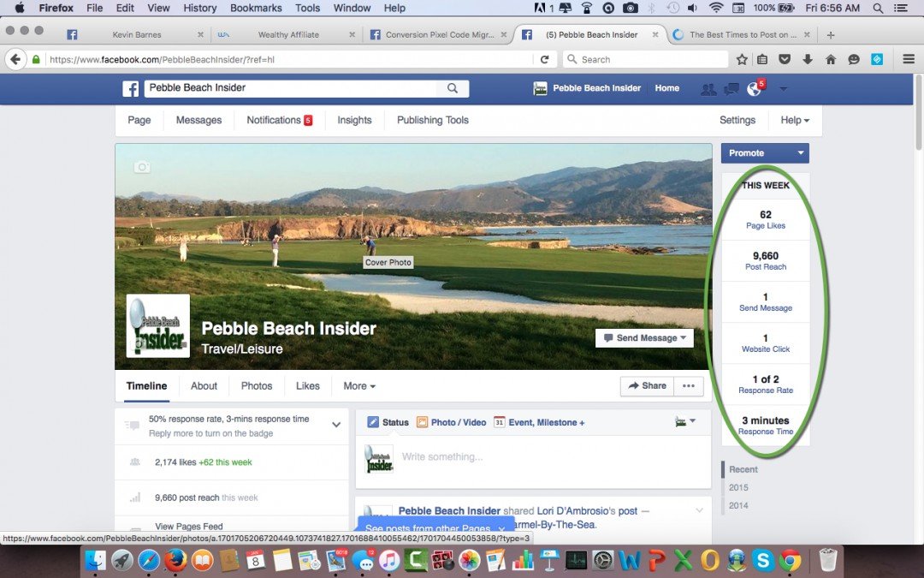Viewport: 924px width, 578px height.
Task: Open the View Pages Feed link
Action: 188,527
